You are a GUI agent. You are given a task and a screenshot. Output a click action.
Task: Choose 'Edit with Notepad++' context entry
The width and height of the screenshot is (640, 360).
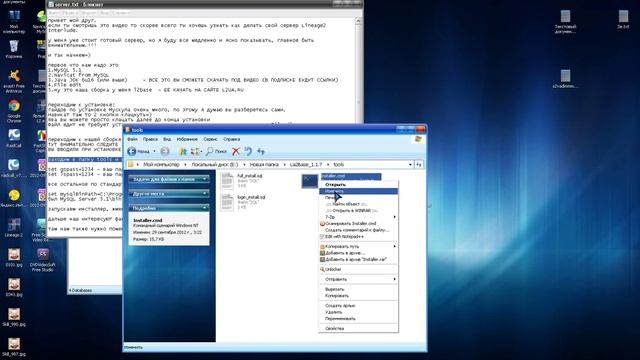click(358, 237)
